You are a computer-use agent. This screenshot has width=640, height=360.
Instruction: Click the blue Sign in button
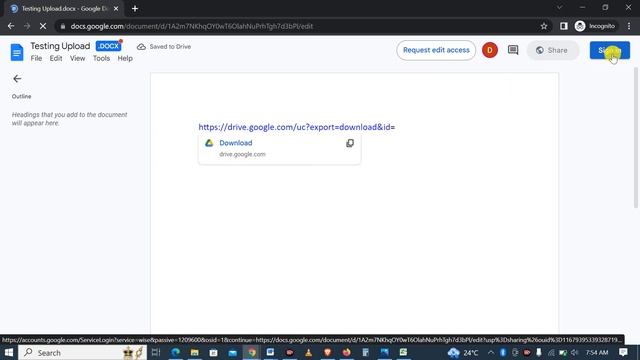point(609,50)
